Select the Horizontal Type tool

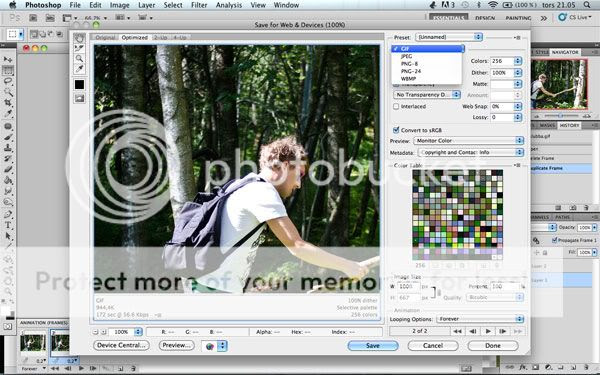(x=8, y=225)
